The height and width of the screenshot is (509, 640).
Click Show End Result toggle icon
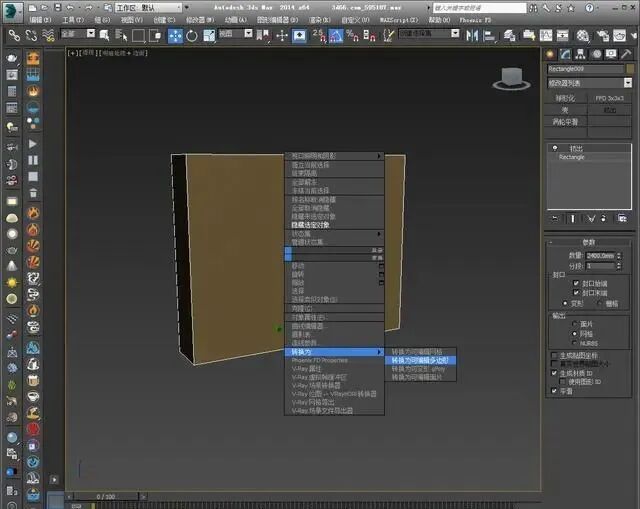(573, 219)
